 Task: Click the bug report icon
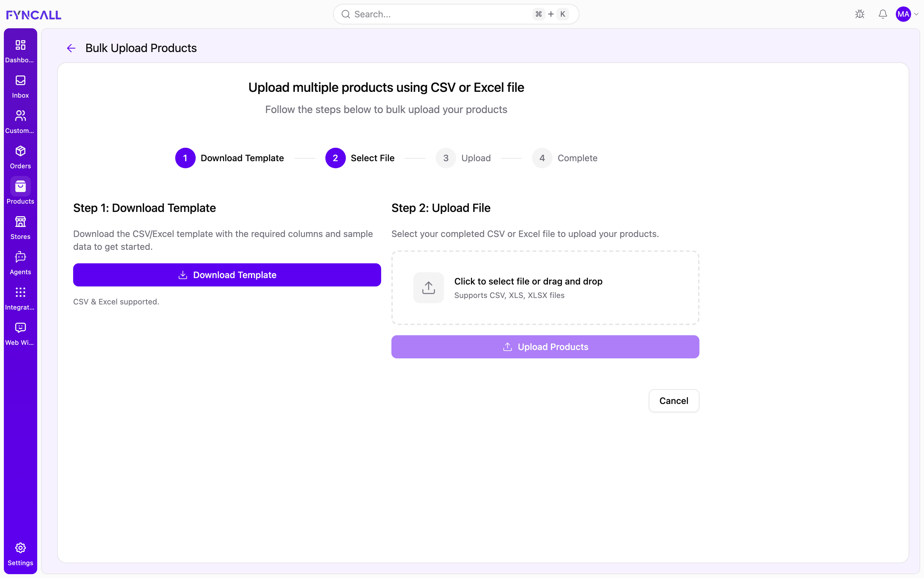tap(860, 14)
